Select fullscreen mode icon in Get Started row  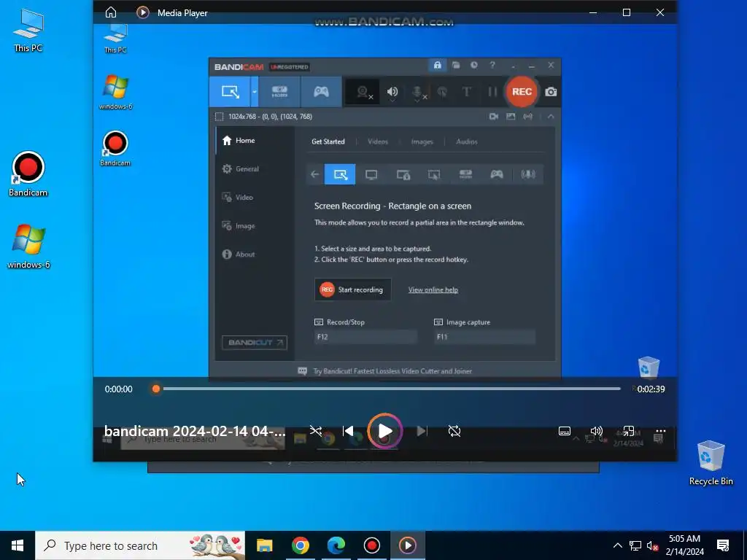(371, 175)
